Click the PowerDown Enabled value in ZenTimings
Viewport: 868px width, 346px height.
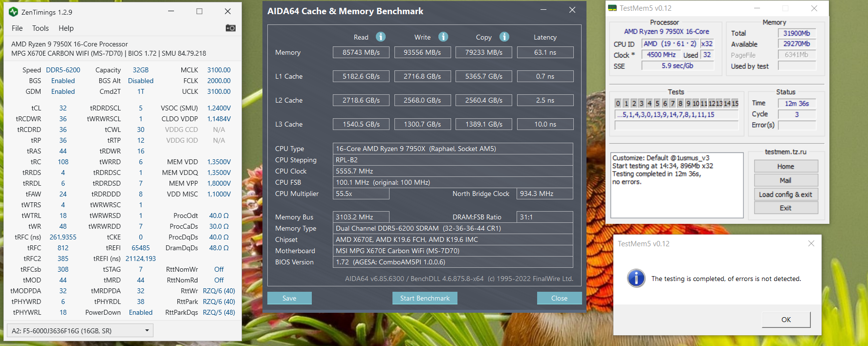(141, 312)
